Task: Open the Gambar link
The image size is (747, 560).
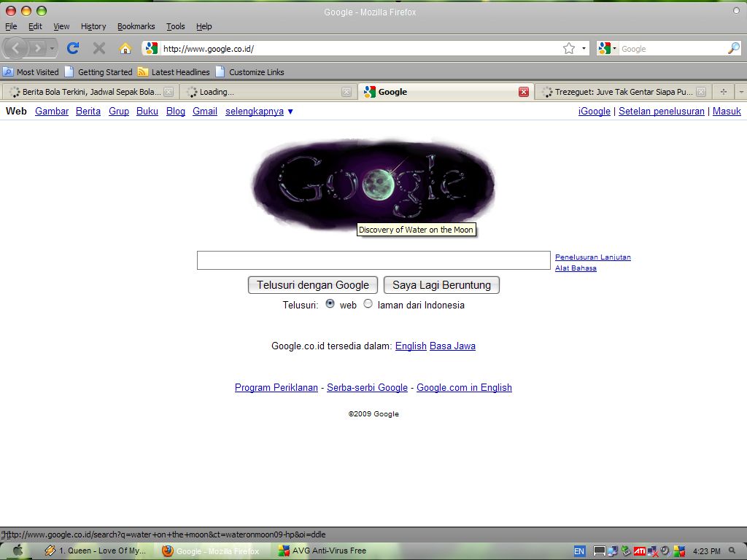Action: [x=52, y=112]
